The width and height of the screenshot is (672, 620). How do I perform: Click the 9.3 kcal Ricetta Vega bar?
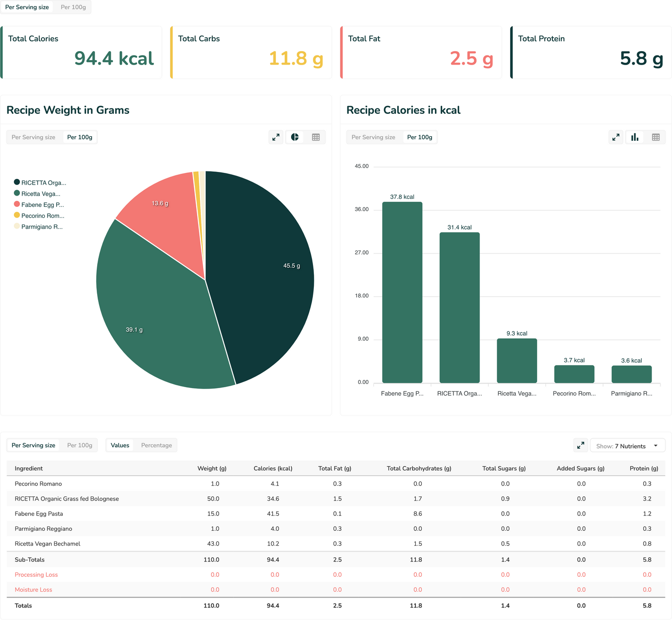[517, 361]
